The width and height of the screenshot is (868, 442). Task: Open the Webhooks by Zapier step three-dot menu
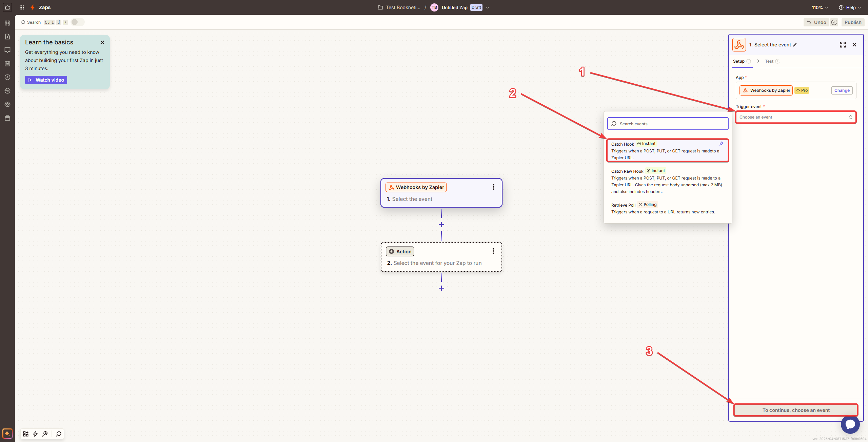click(494, 187)
